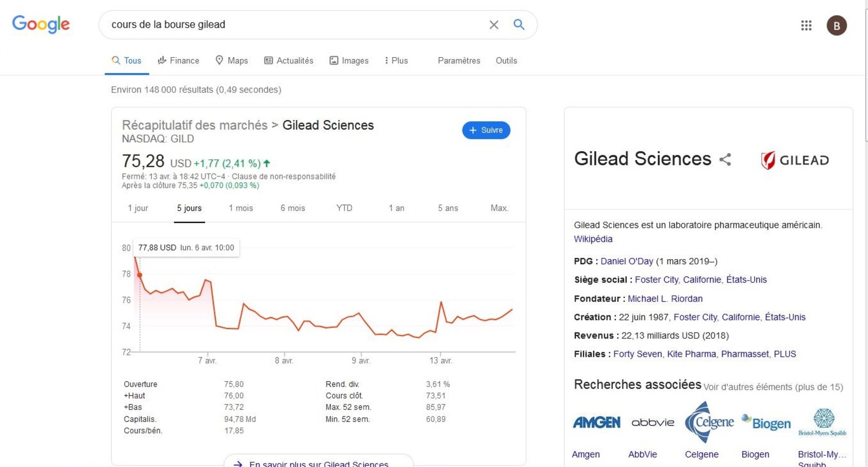Screen dimensions: 868x467
Task: Click the Google logo
Action: click(41, 24)
